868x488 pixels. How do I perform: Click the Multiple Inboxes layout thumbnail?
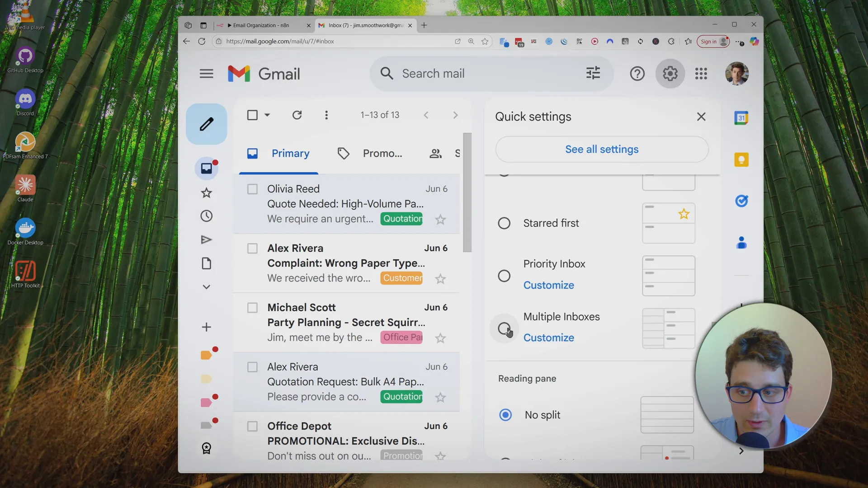coord(669,328)
